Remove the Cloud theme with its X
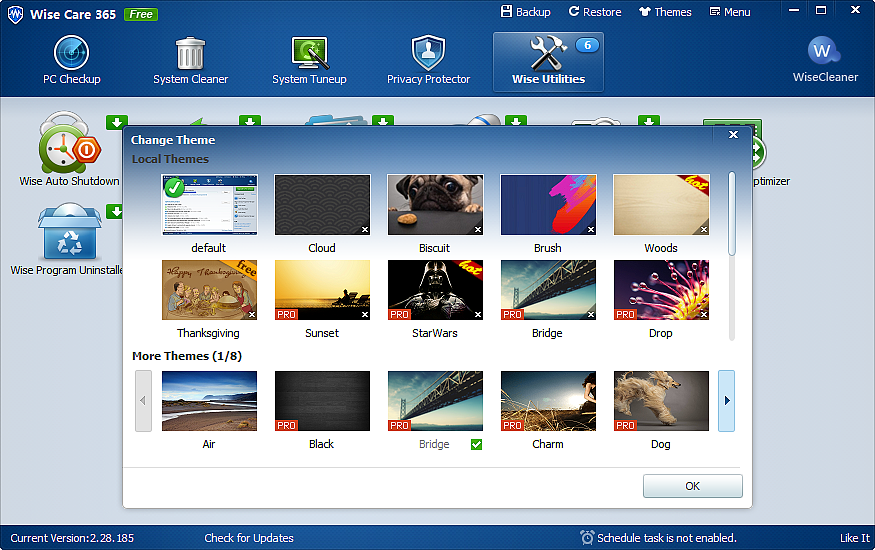This screenshot has height=550, width=875. click(x=365, y=230)
